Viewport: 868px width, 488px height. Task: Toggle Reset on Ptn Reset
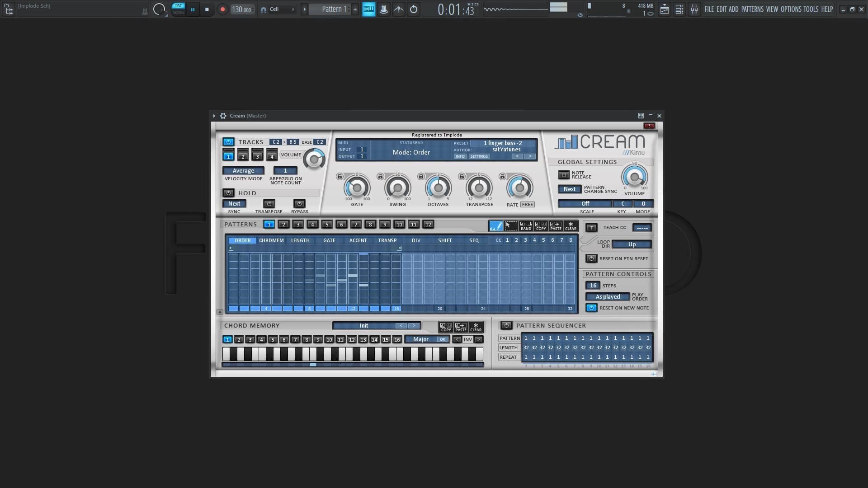591,258
